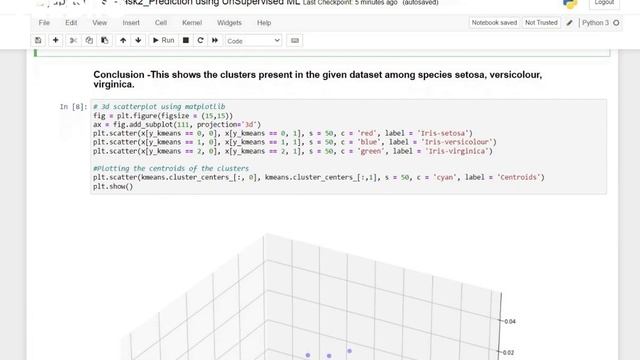Image resolution: width=640 pixels, height=360 pixels.
Task: Select the Conclusion markdown cell text
Action: pos(318,80)
